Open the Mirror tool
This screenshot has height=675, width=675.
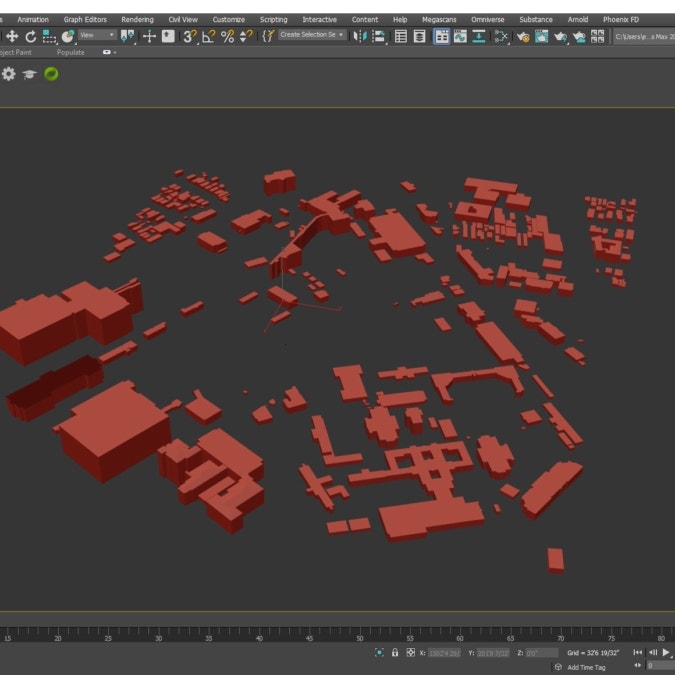pos(360,36)
